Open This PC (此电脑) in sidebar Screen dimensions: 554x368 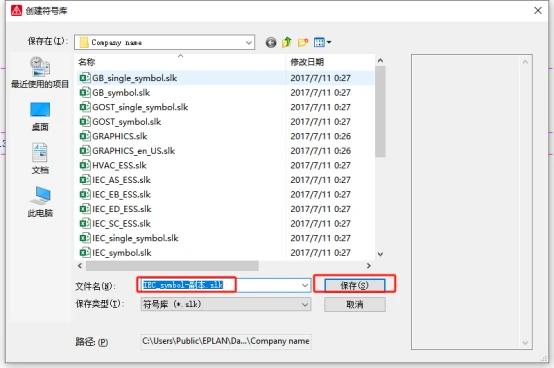pyautogui.click(x=40, y=202)
